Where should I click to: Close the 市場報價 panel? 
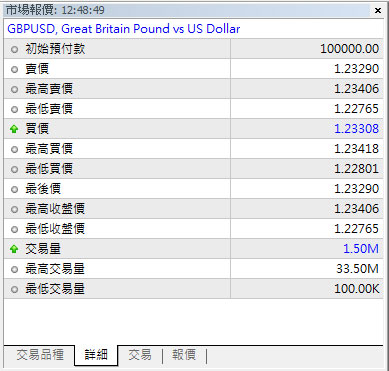pos(378,11)
